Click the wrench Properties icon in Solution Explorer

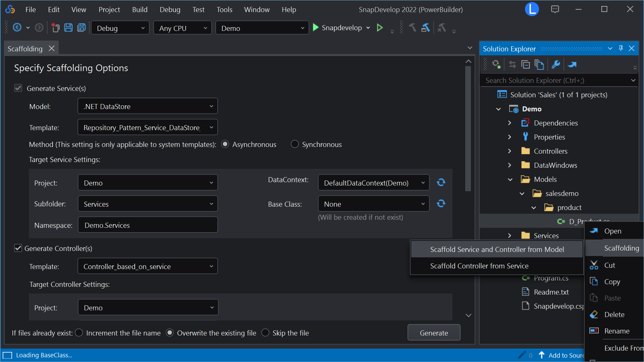(x=556, y=64)
